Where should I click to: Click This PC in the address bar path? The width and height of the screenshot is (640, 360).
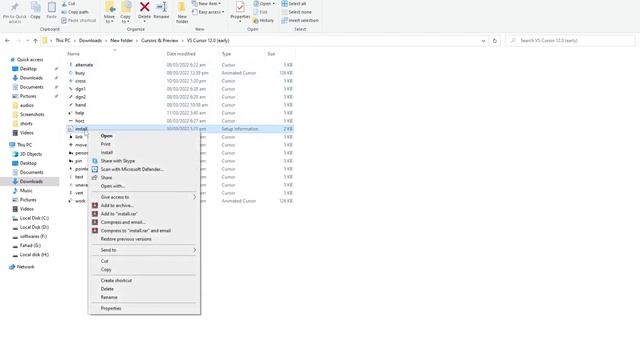pos(63,40)
